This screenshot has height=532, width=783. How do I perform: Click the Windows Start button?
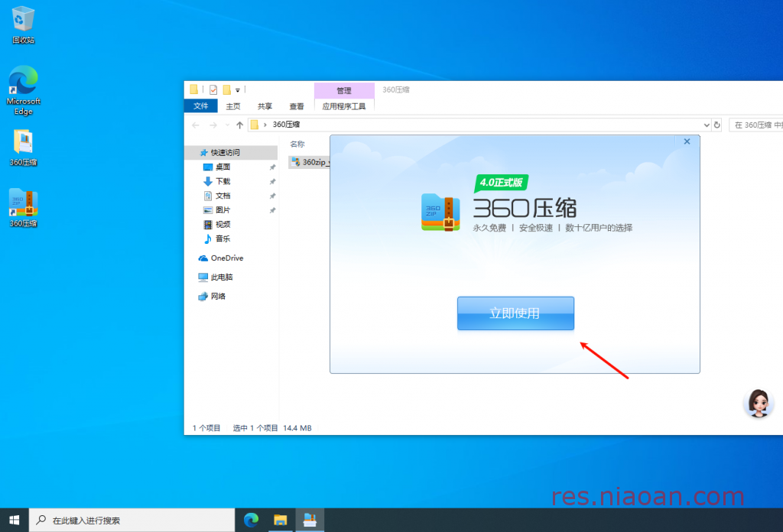(15, 520)
